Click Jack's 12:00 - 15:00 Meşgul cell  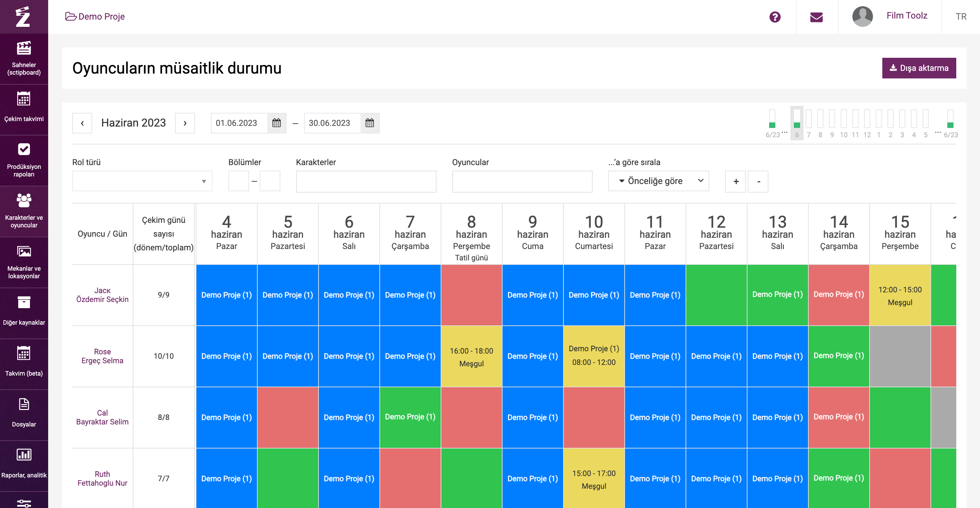(x=900, y=295)
